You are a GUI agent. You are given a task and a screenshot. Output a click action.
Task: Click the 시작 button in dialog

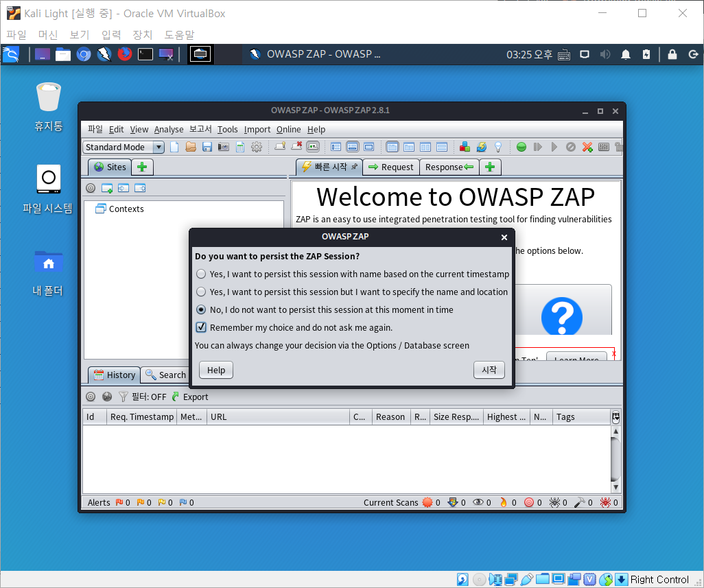pos(489,370)
